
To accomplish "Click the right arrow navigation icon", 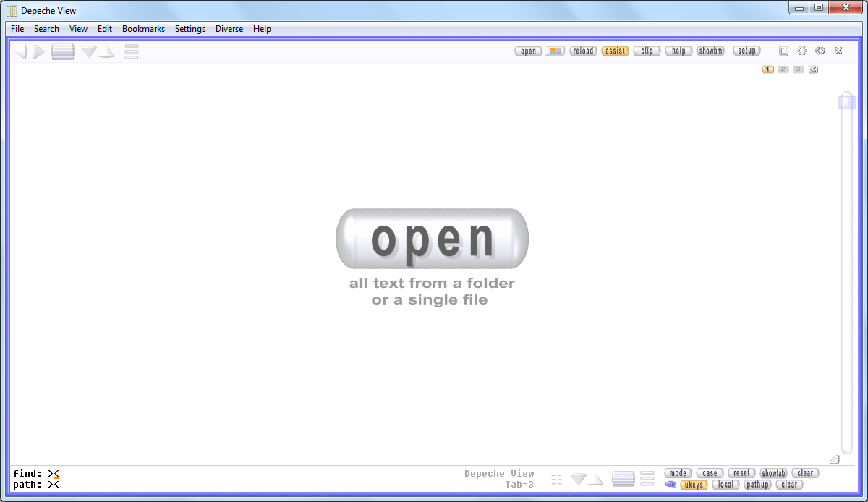I will point(39,51).
